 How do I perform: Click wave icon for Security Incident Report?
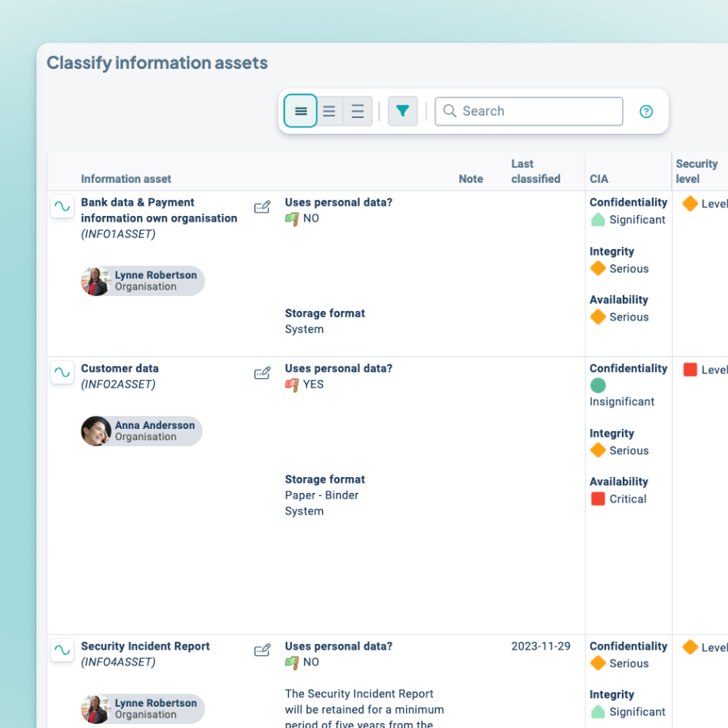pos(62,650)
